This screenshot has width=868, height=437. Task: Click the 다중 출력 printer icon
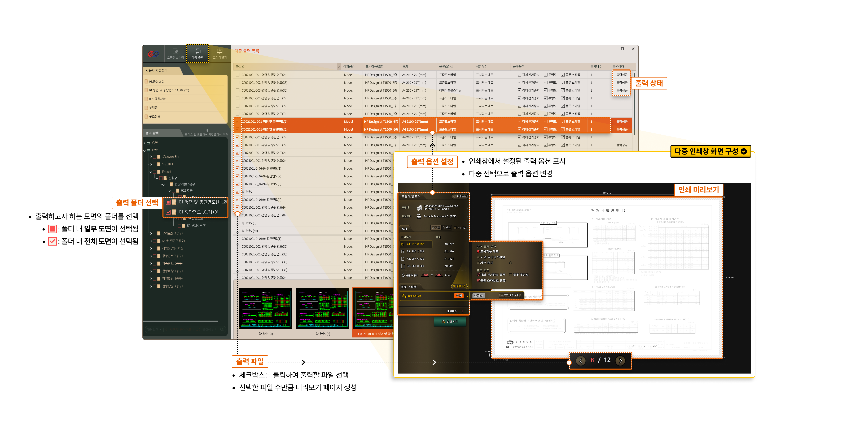click(198, 52)
